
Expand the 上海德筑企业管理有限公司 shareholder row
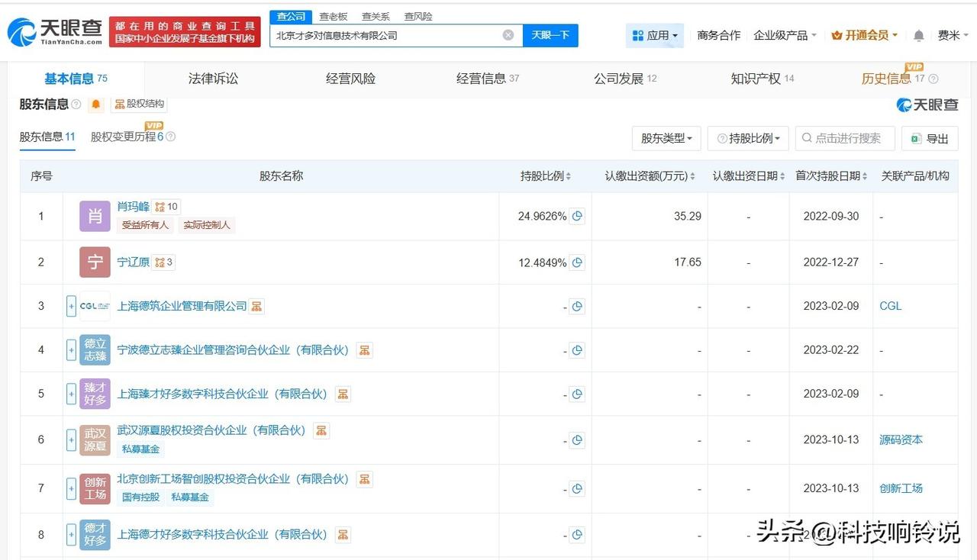pos(71,307)
